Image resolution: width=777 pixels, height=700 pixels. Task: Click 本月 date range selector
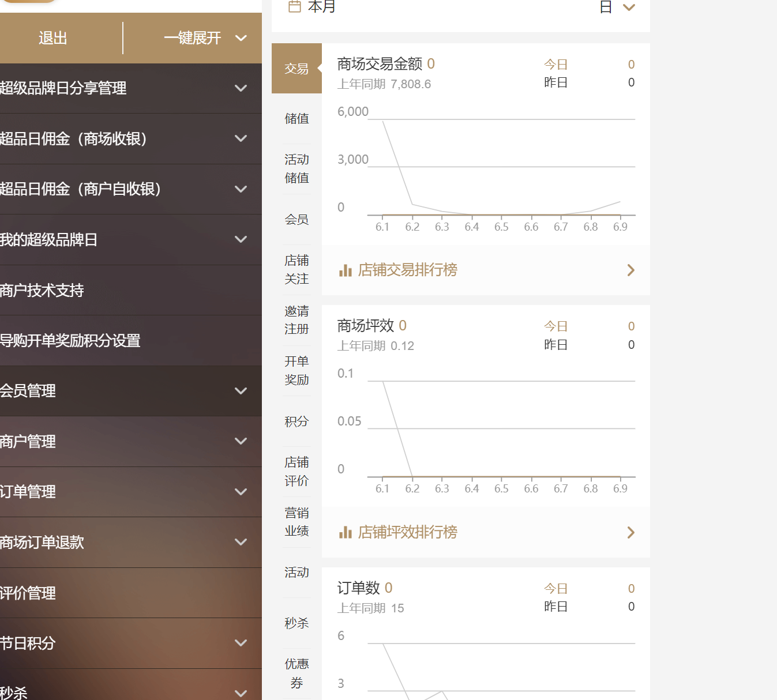pyautogui.click(x=321, y=7)
